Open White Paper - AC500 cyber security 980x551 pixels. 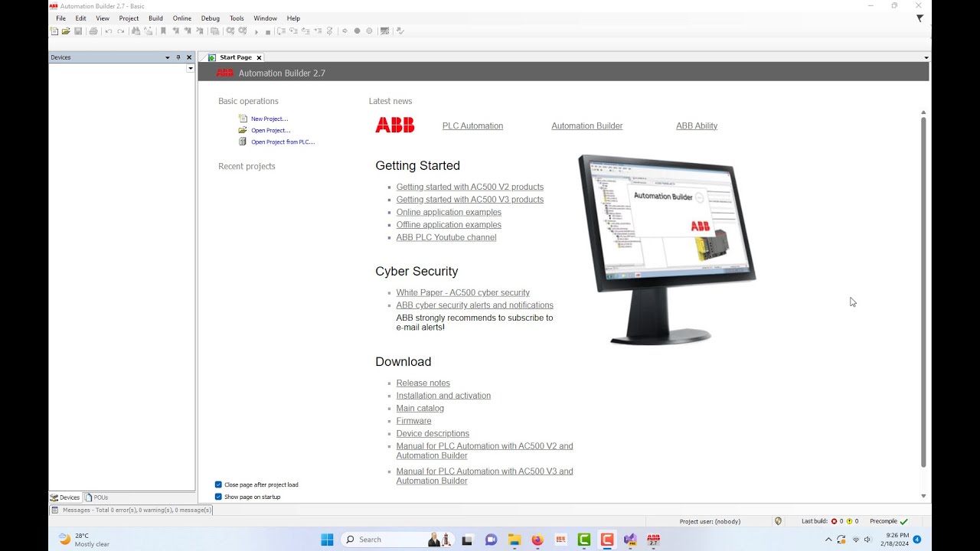tap(463, 292)
